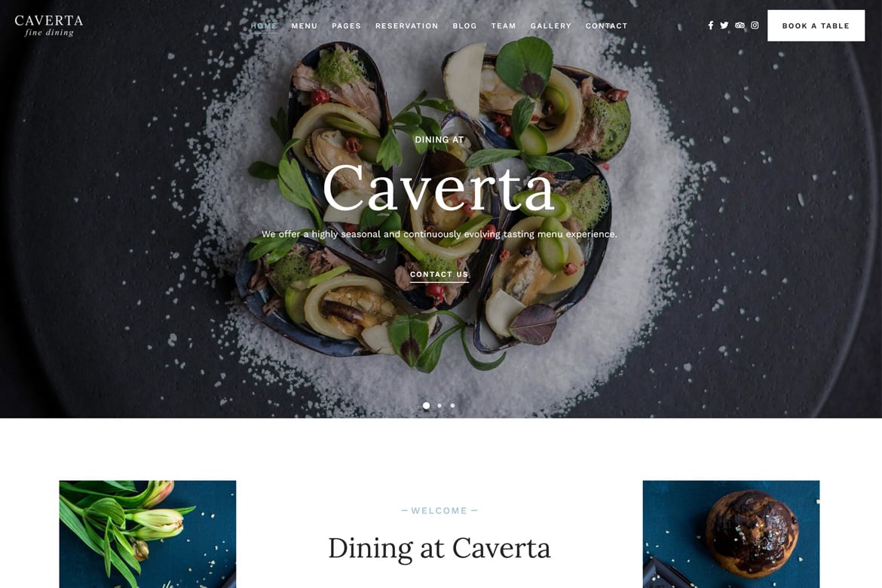Click the Contact Us hero link
The width and height of the screenshot is (882, 588).
point(439,274)
